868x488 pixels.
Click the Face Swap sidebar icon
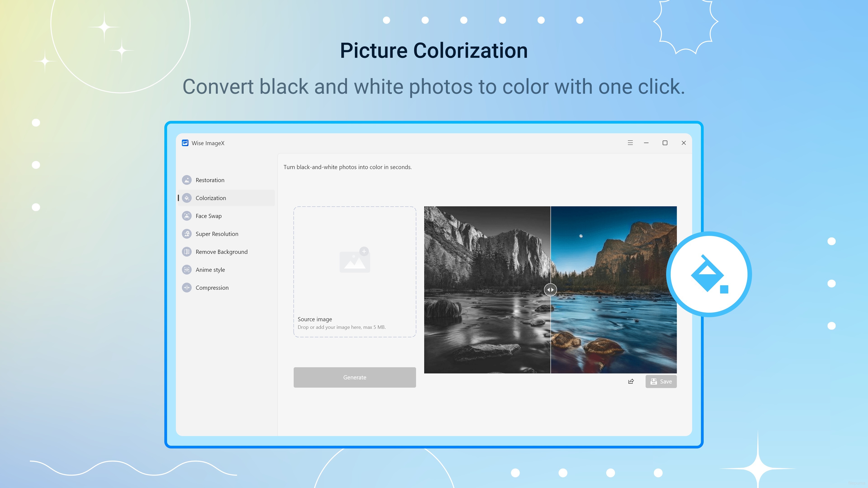point(187,216)
